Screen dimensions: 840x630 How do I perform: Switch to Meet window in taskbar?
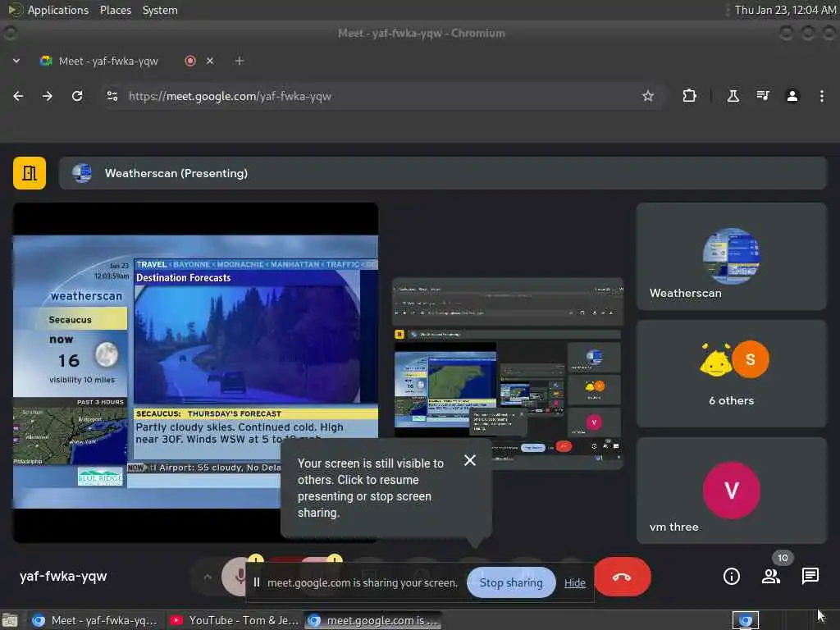pyautogui.click(x=95, y=620)
